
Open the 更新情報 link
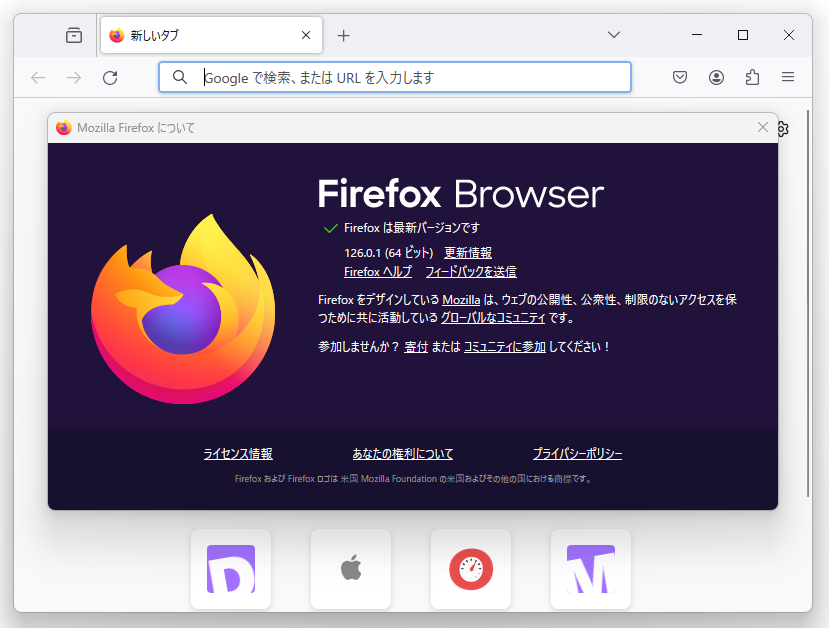(x=468, y=252)
